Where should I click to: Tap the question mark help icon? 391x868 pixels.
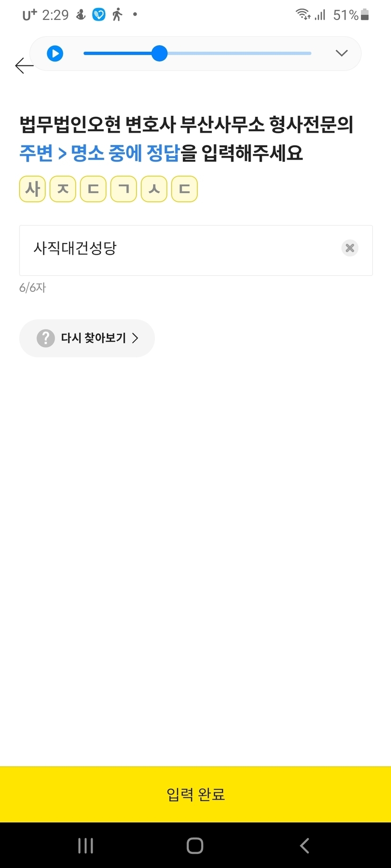(x=46, y=338)
